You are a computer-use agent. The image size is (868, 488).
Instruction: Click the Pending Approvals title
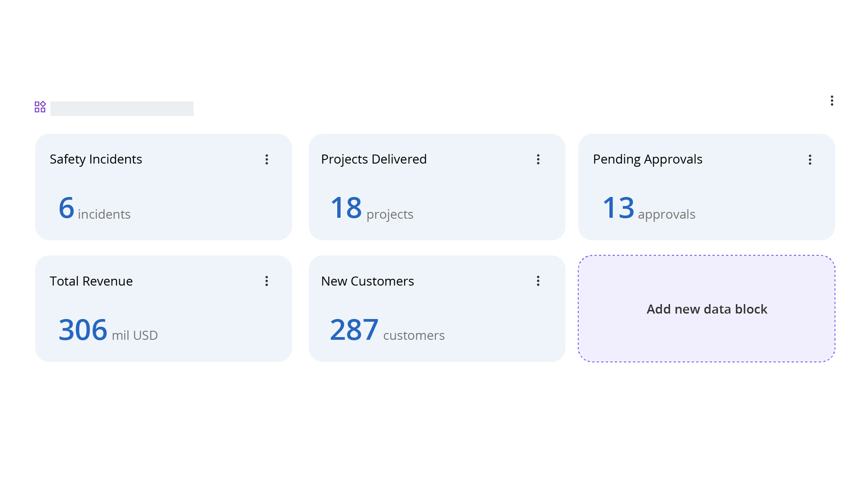click(x=647, y=159)
